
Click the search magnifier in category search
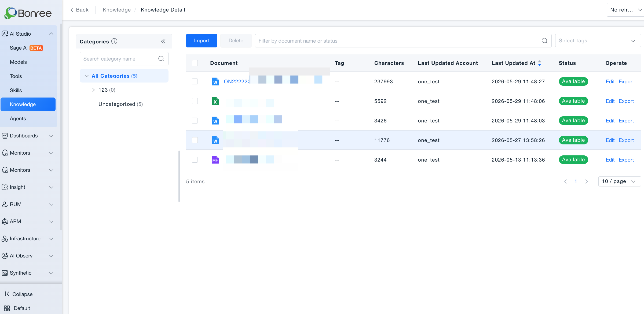pos(161,59)
